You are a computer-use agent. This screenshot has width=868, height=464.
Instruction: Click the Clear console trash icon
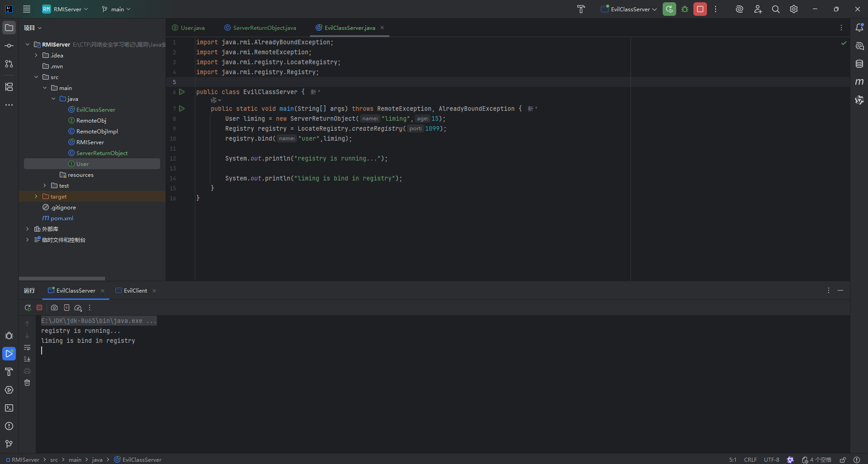(x=27, y=383)
